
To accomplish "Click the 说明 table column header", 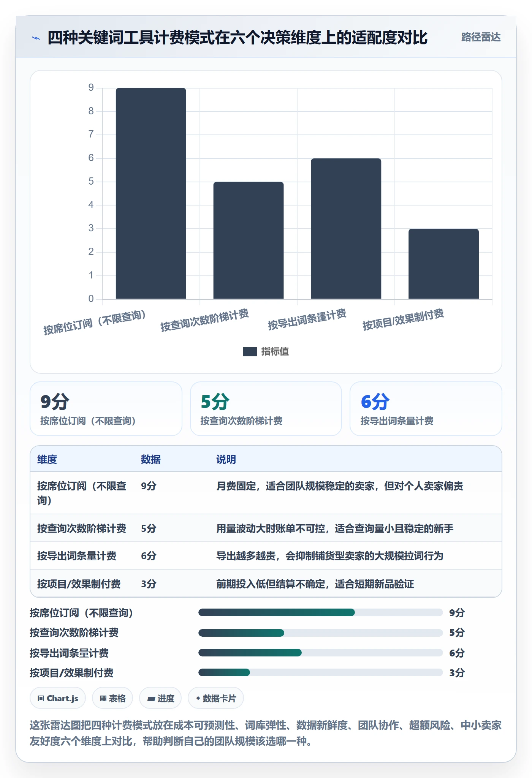I will (x=226, y=459).
